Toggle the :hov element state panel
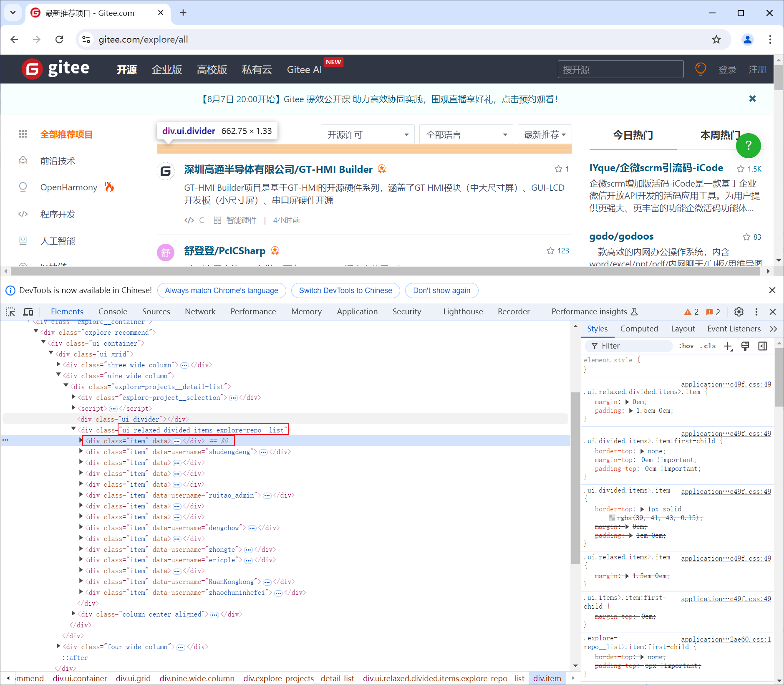Image resolution: width=784 pixels, height=685 pixels. tap(686, 346)
